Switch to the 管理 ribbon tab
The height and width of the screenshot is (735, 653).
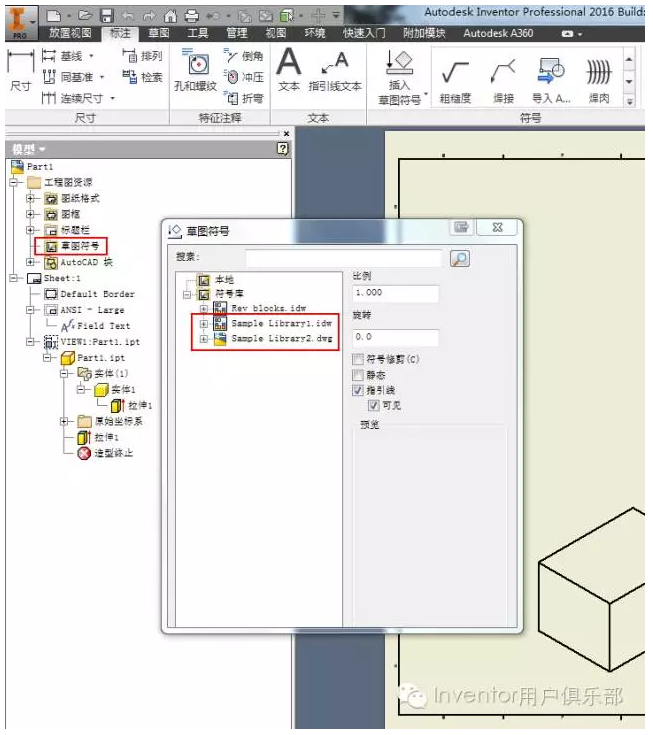tap(236, 33)
